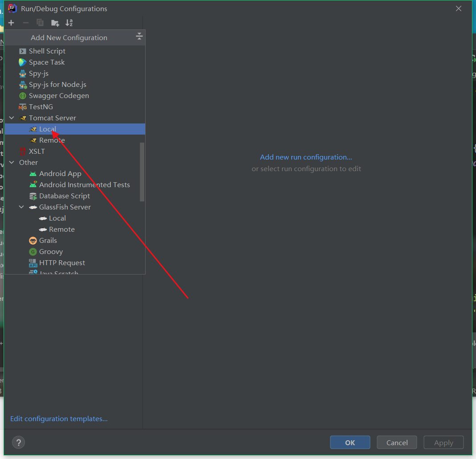
Task: Choose Database Script configuration
Action: click(75, 196)
